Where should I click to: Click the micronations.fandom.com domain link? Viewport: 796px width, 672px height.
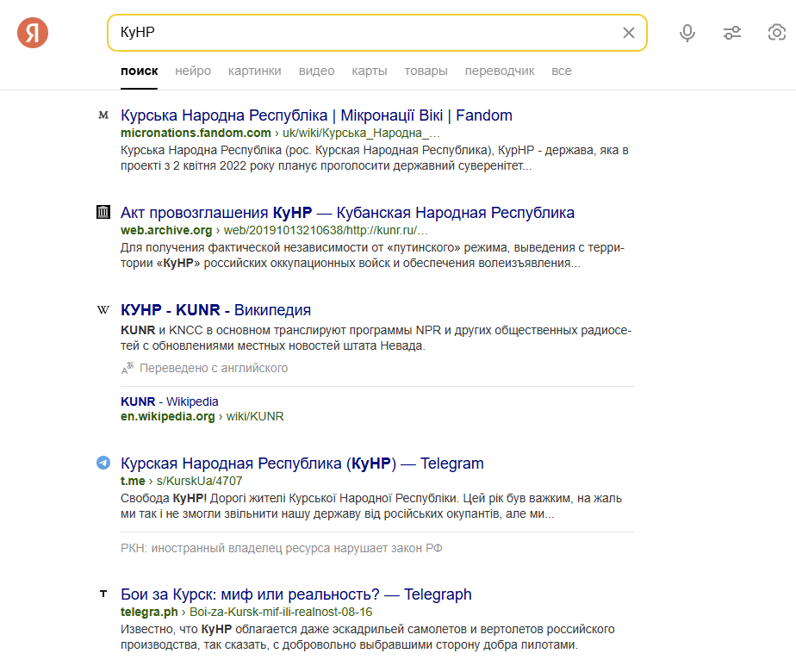[x=196, y=133]
